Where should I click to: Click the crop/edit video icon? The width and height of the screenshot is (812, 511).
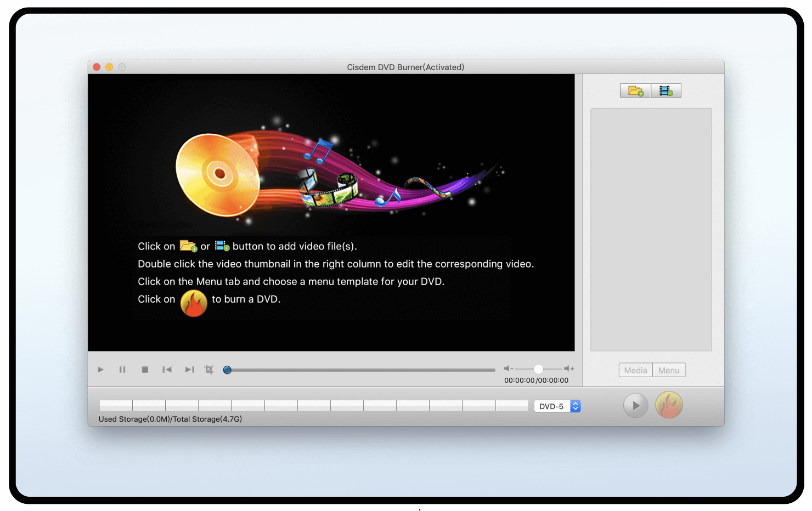209,370
